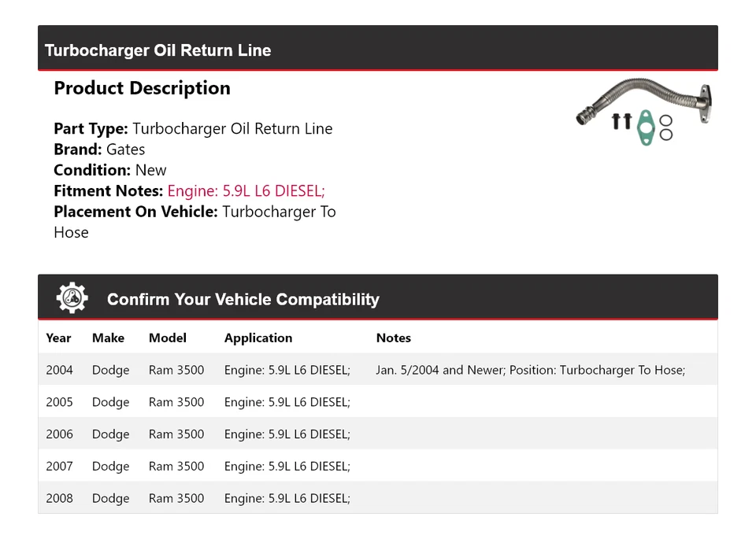Select the 2007 year row
The image size is (756, 539).
click(x=59, y=467)
